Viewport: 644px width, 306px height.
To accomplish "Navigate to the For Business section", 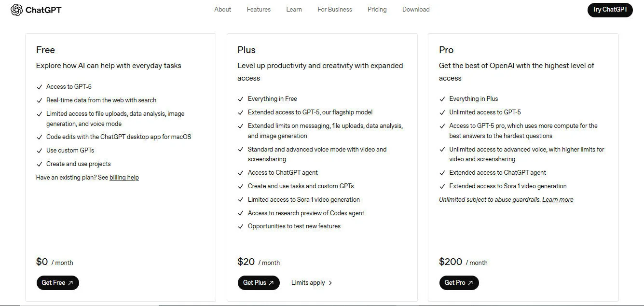I will [335, 9].
